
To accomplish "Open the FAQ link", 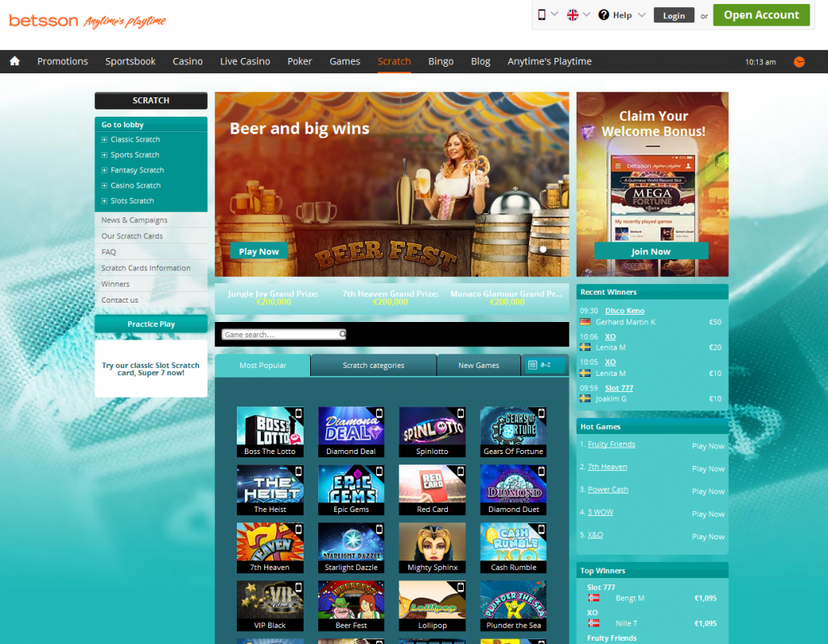I will tap(108, 252).
